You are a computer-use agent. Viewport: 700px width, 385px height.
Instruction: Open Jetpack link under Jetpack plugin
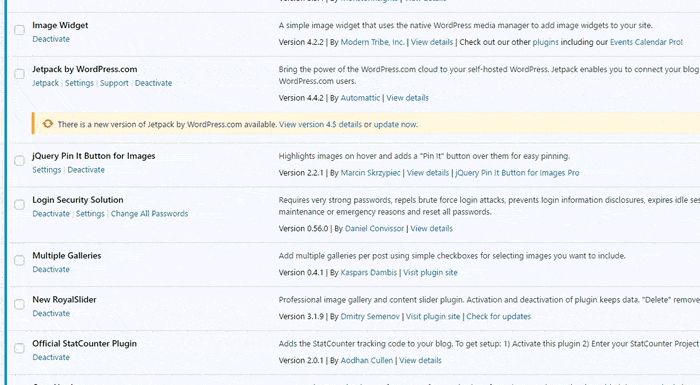[45, 83]
